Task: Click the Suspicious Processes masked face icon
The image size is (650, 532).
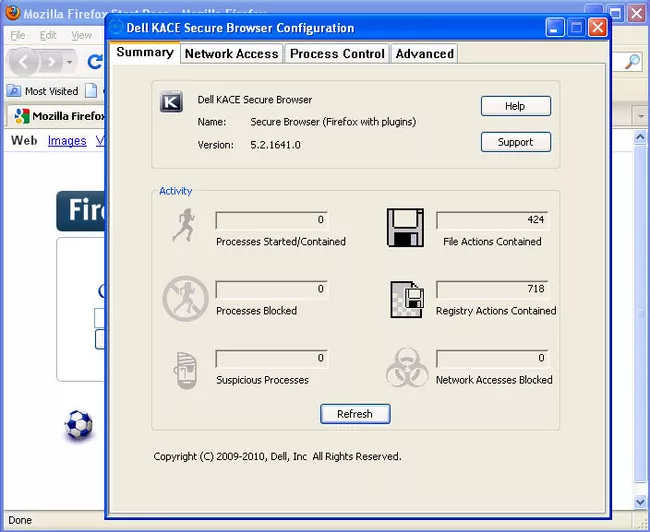Action: pyautogui.click(x=185, y=370)
